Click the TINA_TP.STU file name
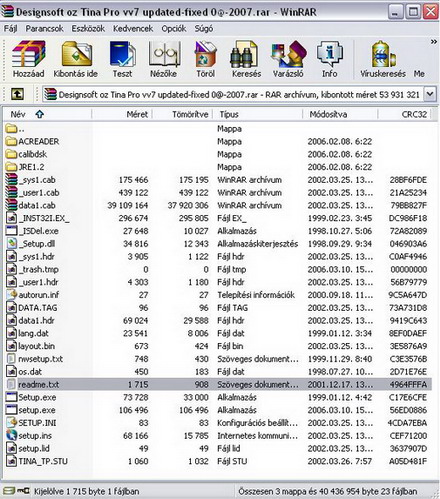This screenshot has width=440, height=499. pos(43,461)
